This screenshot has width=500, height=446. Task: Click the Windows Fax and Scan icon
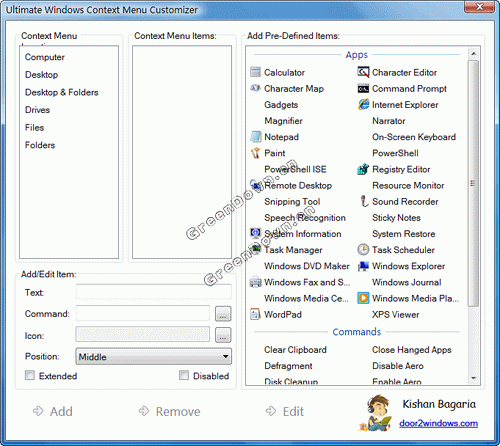pos(255,282)
